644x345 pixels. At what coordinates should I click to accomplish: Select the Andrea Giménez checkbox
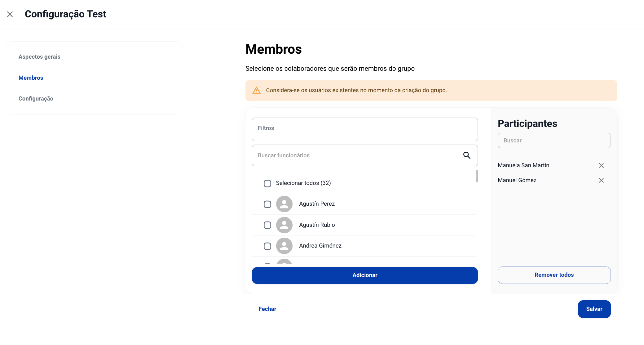pyautogui.click(x=267, y=246)
